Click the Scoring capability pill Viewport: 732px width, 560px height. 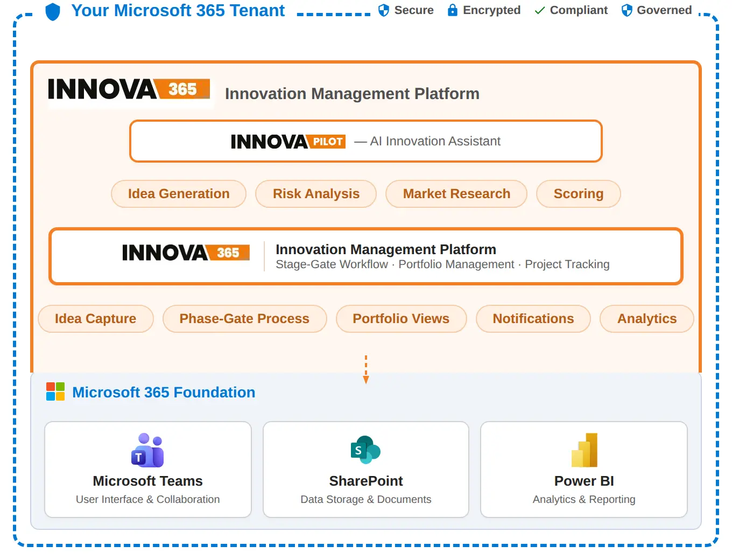pyautogui.click(x=579, y=194)
